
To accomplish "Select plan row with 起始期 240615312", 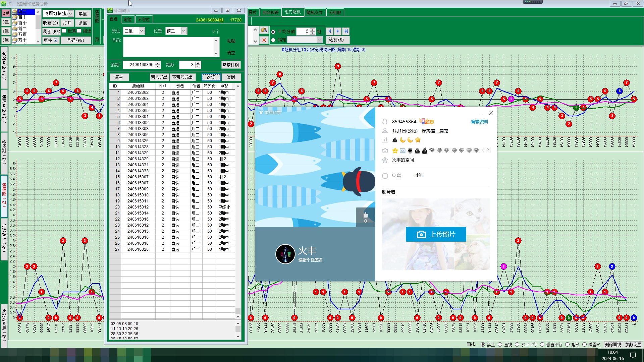I will (171, 207).
